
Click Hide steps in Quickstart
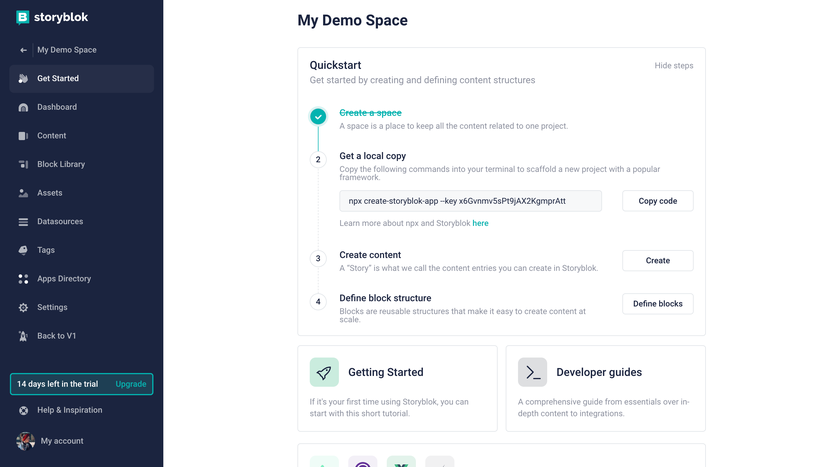point(673,65)
